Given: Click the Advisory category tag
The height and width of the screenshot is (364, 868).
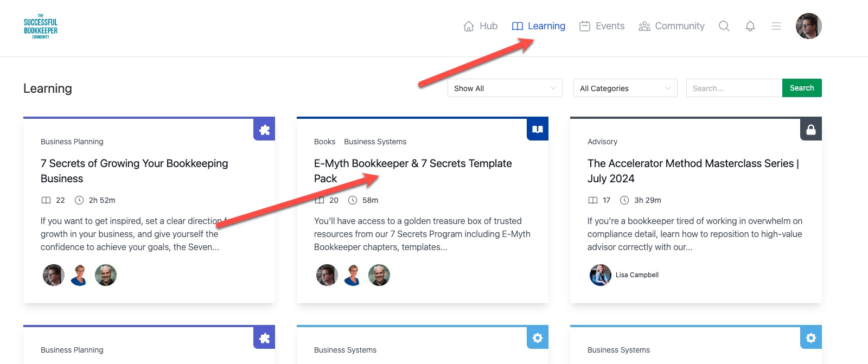Looking at the screenshot, I should coord(602,142).
